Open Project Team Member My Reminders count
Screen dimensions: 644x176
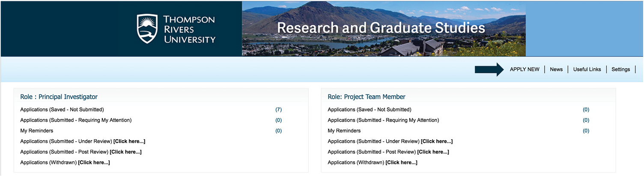pyautogui.click(x=586, y=131)
